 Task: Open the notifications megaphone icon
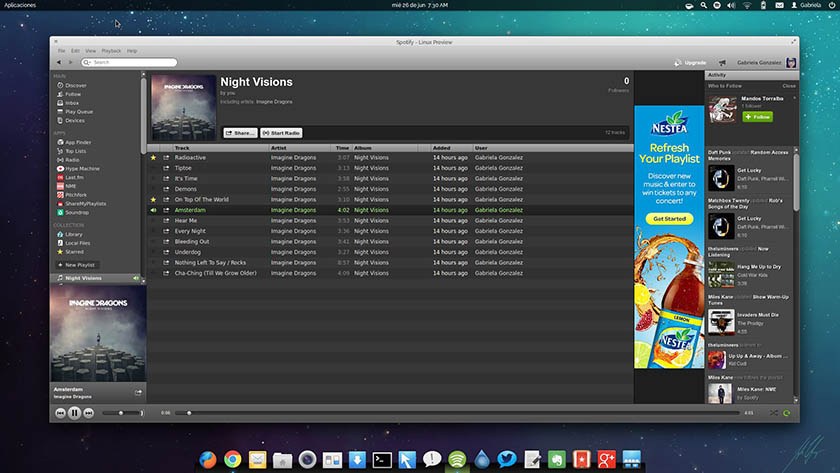pos(722,63)
